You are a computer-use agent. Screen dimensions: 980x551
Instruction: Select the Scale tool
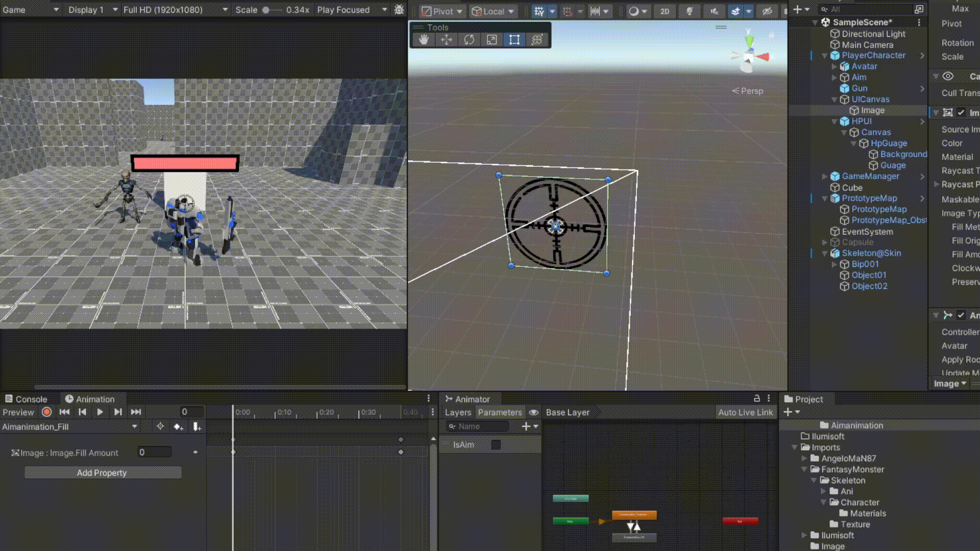492,40
